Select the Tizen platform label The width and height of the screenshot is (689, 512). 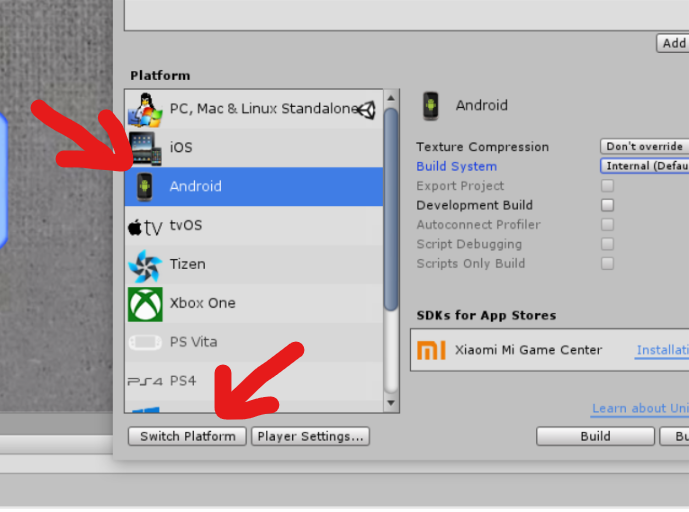point(188,265)
